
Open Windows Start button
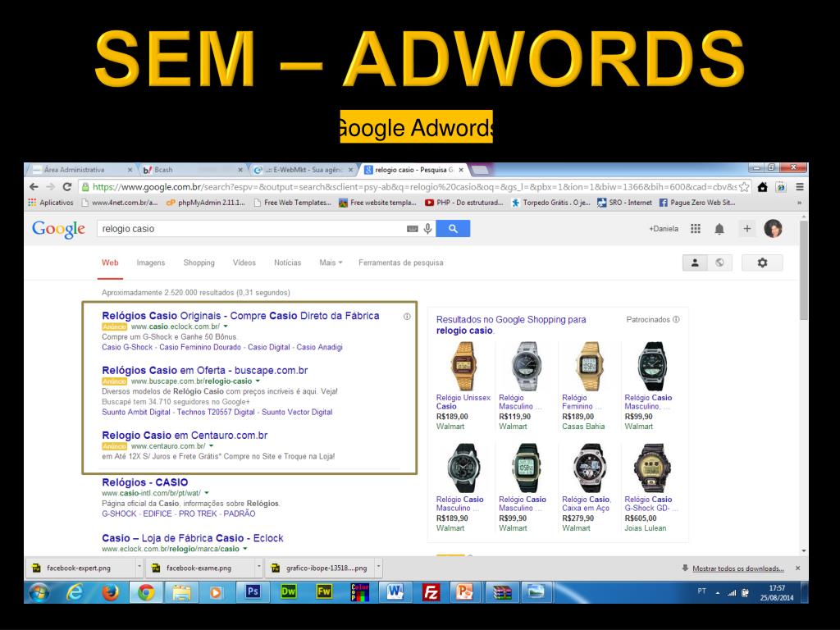point(39,592)
